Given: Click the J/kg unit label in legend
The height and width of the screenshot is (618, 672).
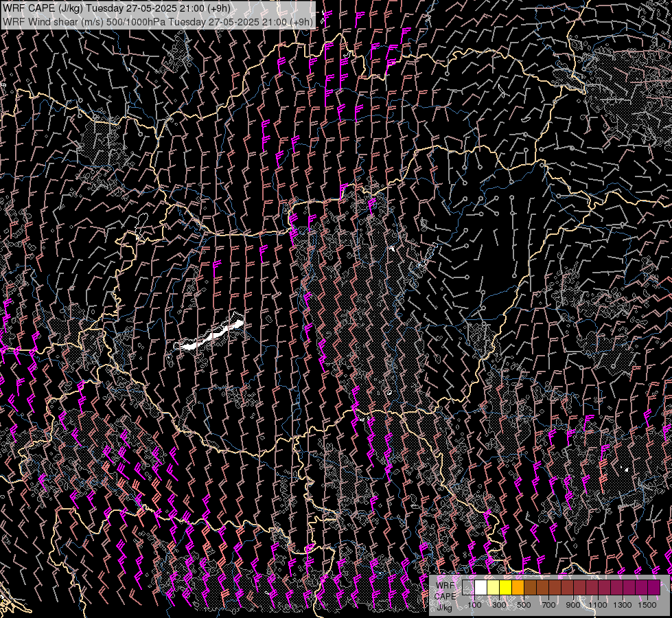Looking at the screenshot, I should [445, 608].
